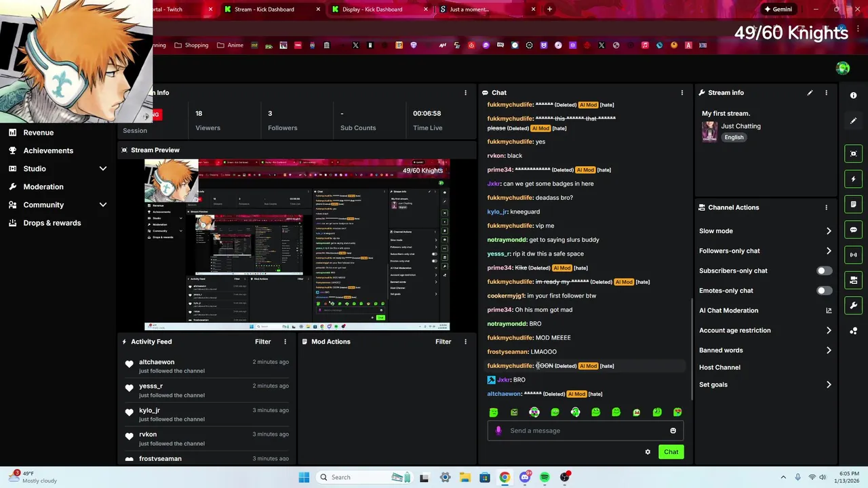Open Revenue in the sidebar
This screenshot has width=868, height=488.
pos(38,133)
